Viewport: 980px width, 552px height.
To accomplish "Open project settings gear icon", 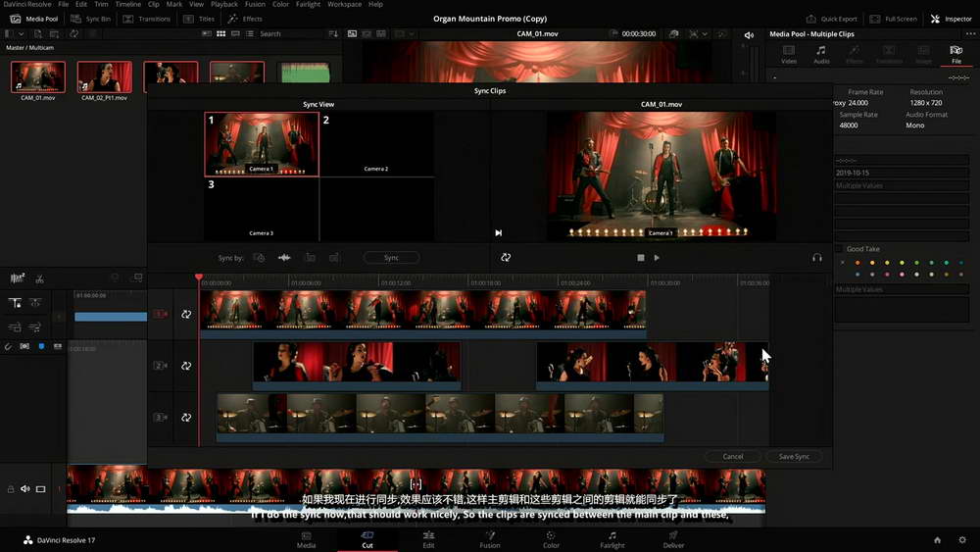I will (x=962, y=540).
